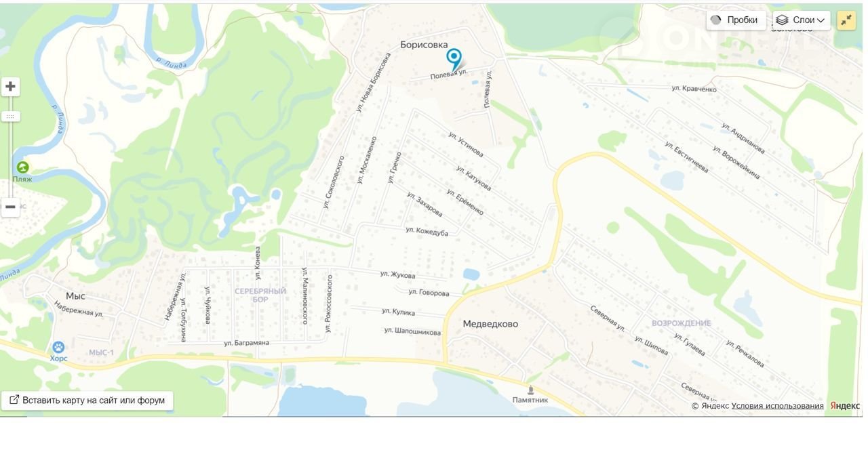Click the zoom slider handle
Screen dimensions: 868x454
pyautogui.click(x=10, y=117)
